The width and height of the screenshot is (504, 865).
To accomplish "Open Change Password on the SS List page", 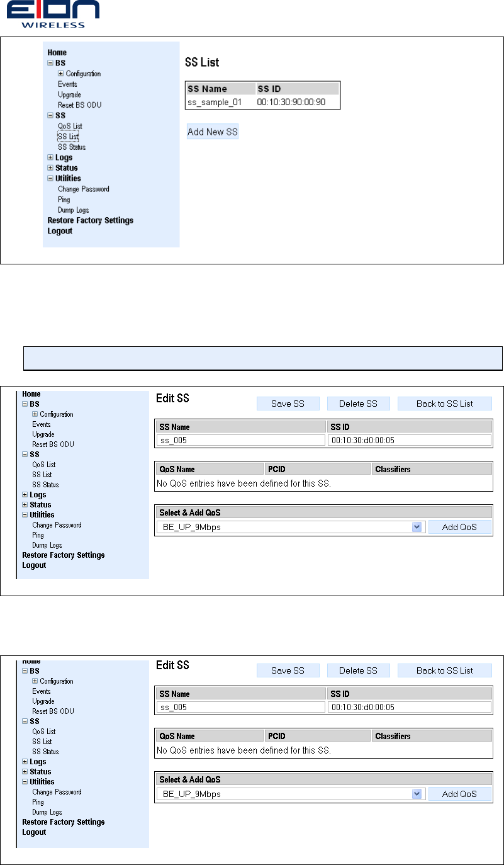I will [84, 189].
